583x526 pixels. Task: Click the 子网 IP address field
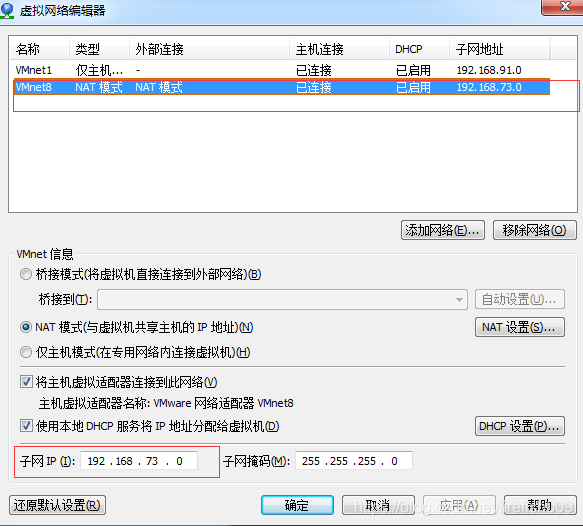pyautogui.click(x=139, y=461)
